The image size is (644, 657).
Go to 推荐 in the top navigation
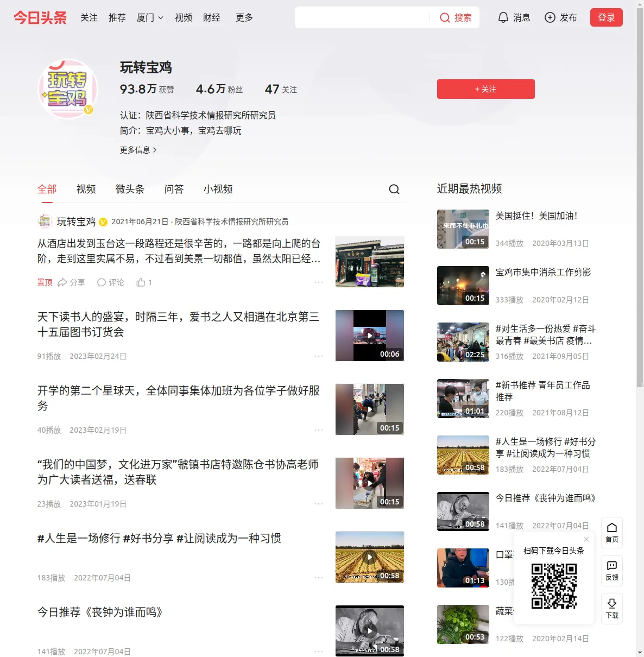click(117, 18)
